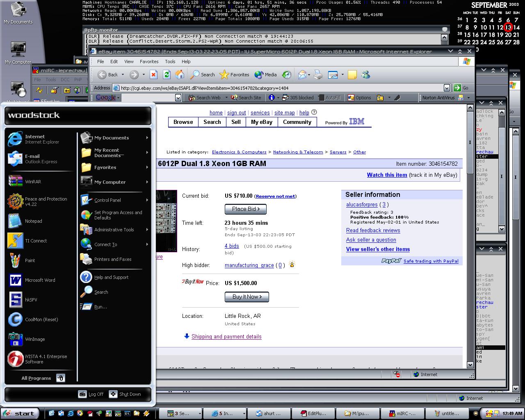Open the Forward button dropdown arrow
This screenshot has width=525, height=420.
point(144,75)
